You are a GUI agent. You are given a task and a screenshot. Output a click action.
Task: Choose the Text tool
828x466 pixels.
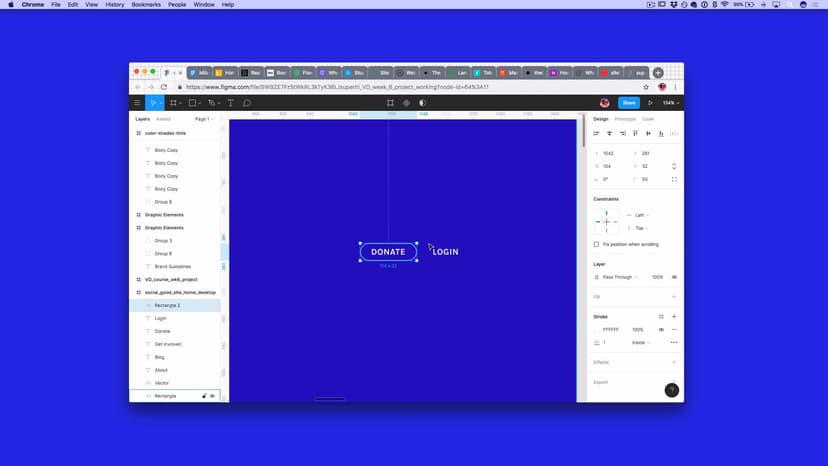click(x=231, y=103)
